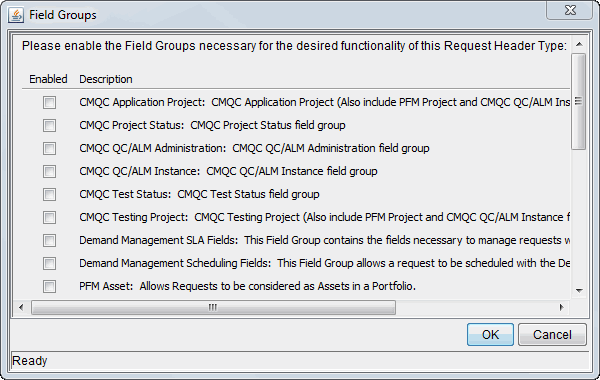Enable Demand Management SLA Fields checkbox

49,240
